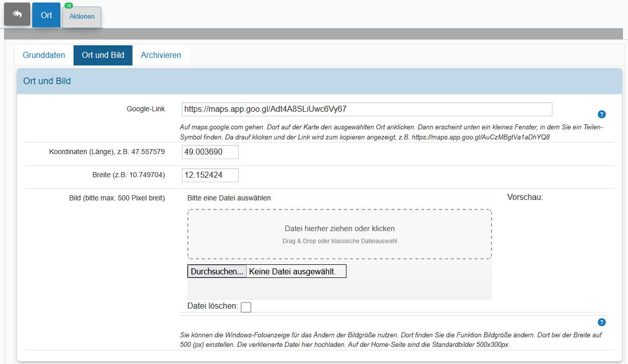This screenshot has width=628, height=364.
Task: Select the Ort und Bild tab
Action: 103,55
